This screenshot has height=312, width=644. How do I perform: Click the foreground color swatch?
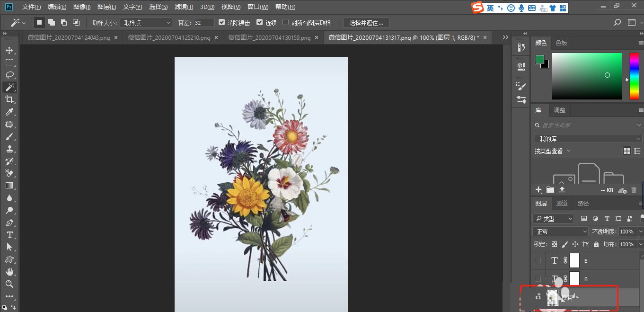click(x=540, y=59)
